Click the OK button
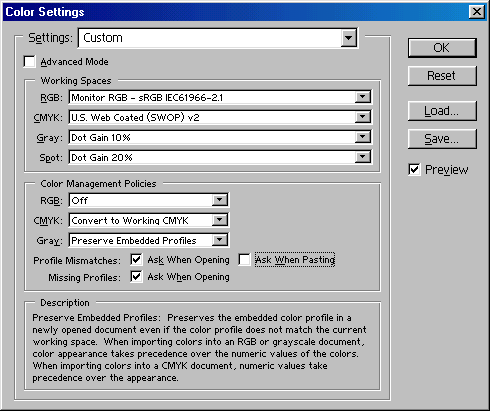 click(442, 48)
